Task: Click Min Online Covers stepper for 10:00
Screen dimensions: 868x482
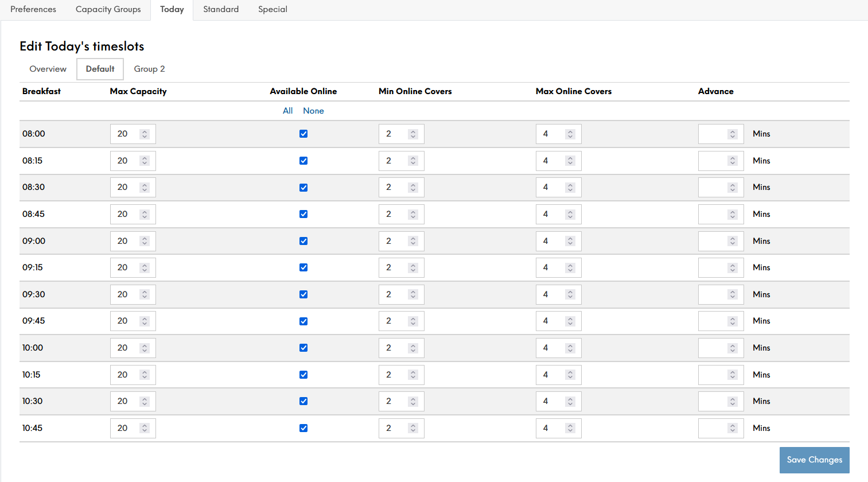Action: click(413, 348)
